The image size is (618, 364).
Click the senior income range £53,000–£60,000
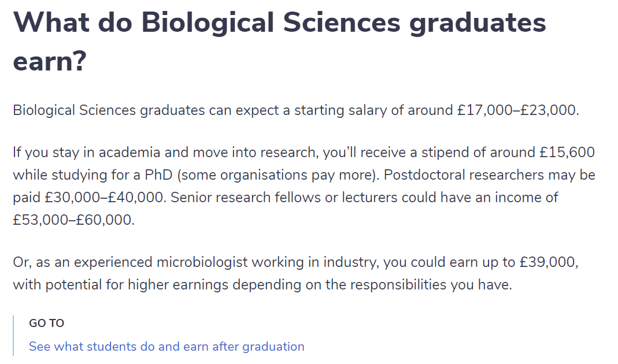click(x=73, y=220)
